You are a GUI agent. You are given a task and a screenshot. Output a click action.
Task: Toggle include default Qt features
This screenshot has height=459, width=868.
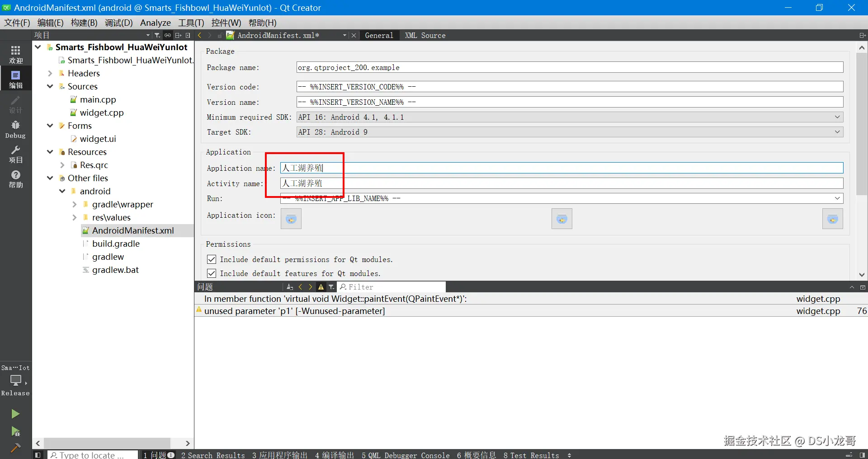coord(212,273)
